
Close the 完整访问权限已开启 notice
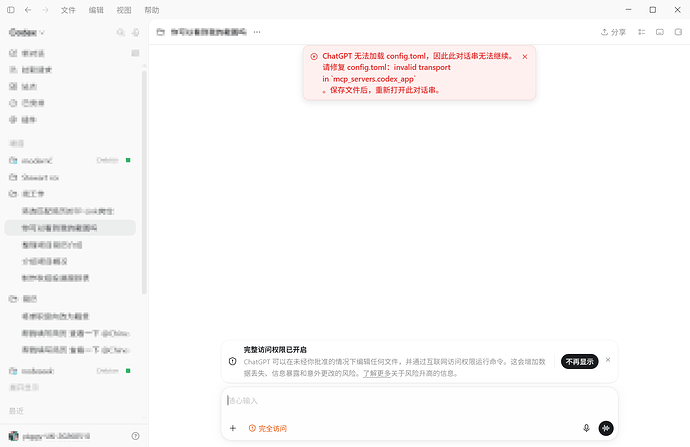[608, 360]
